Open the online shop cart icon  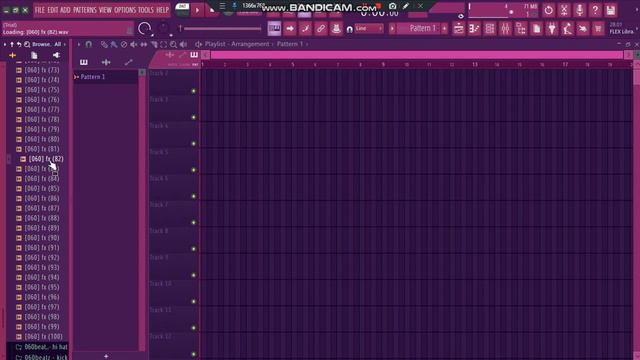coord(598,29)
